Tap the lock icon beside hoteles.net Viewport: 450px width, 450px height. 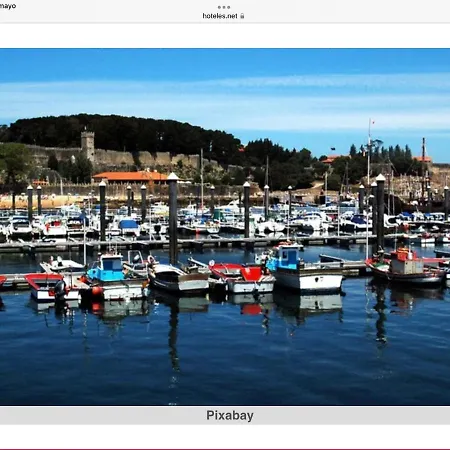tap(242, 16)
